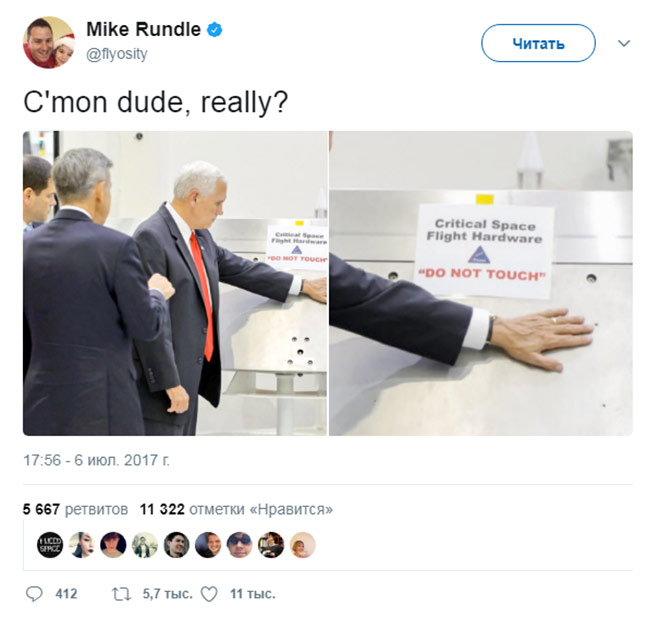Click the 11 тыс. likes count
The height and width of the screenshot is (618, 672).
(x=253, y=594)
